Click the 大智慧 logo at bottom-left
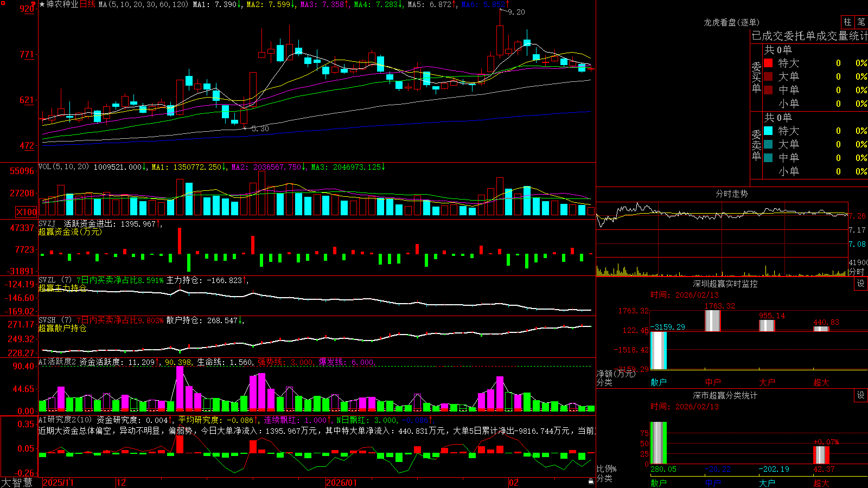The height and width of the screenshot is (488, 868). point(17,483)
